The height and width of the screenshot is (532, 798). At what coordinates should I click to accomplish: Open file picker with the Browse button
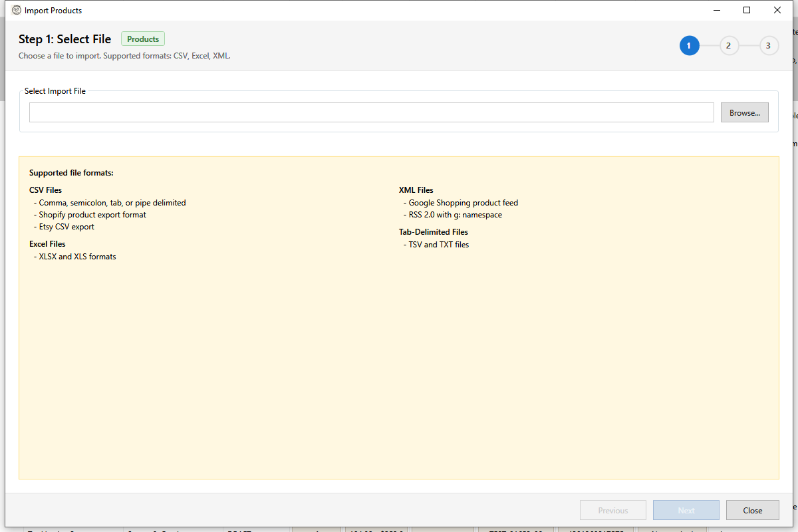coord(744,112)
